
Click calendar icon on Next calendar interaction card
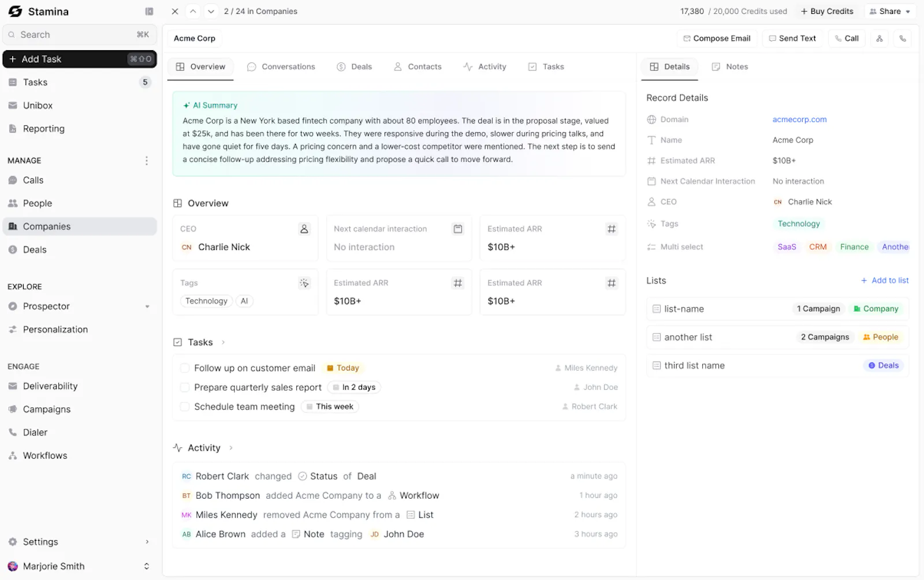point(458,229)
